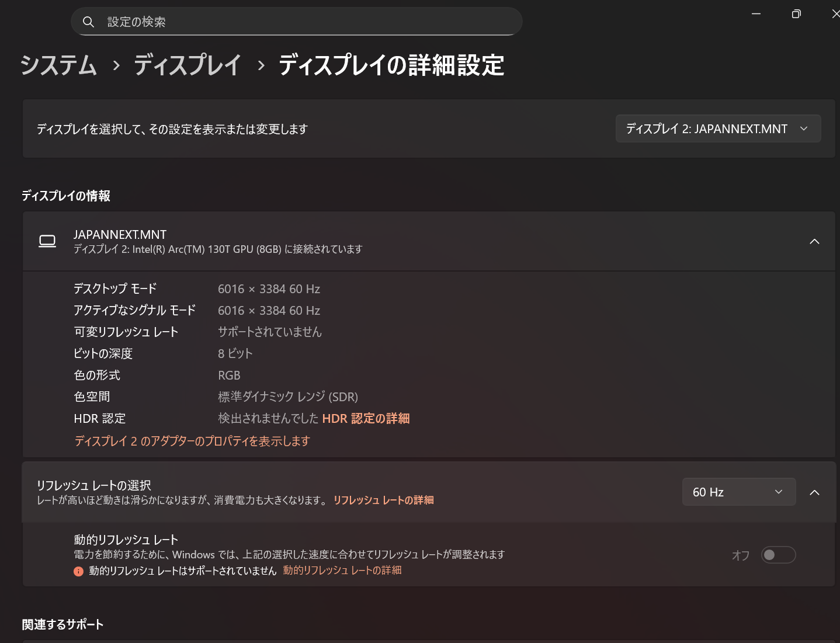Click the アクティブなシグナル モード value 6016 × 3384 60 Hz

coord(269,311)
